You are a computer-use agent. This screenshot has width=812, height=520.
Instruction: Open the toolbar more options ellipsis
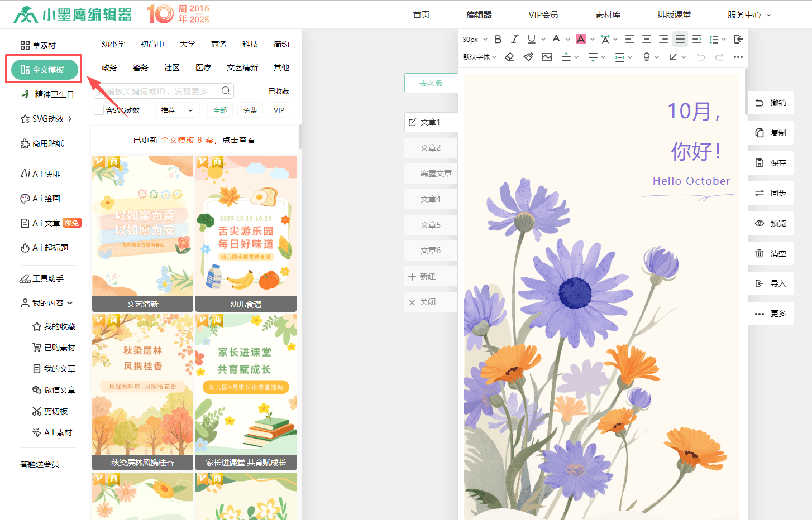[738, 57]
